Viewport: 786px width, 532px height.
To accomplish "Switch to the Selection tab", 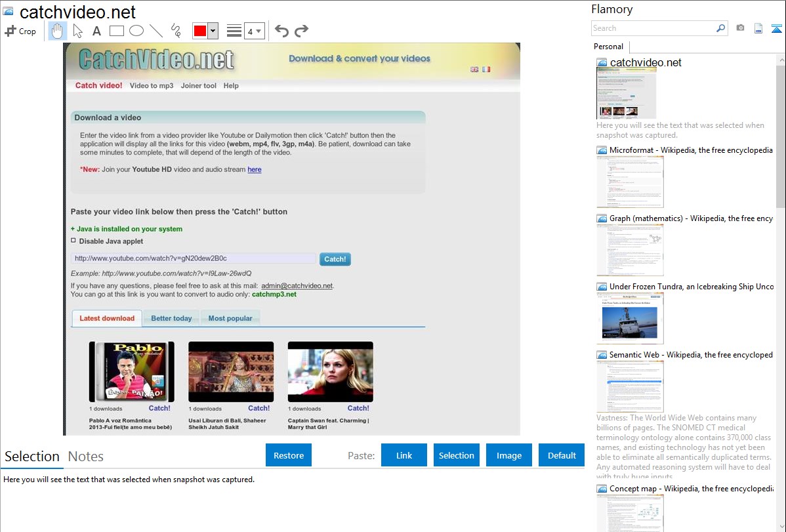I will tap(32, 457).
